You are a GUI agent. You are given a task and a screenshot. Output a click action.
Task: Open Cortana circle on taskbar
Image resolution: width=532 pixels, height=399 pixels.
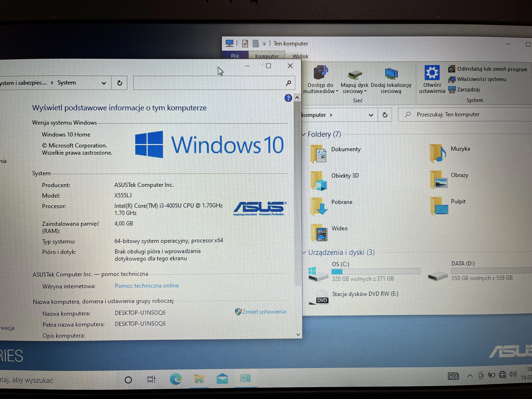[x=128, y=380]
